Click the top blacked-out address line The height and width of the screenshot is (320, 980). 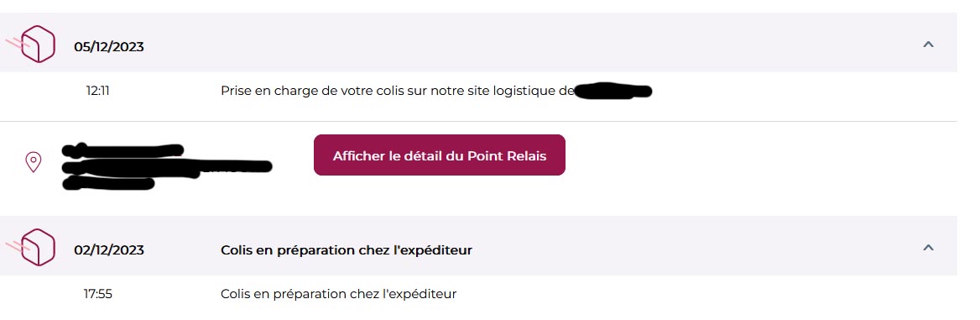point(123,150)
